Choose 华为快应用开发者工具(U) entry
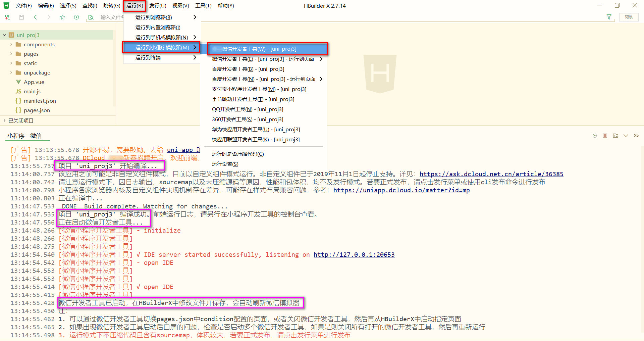 coord(264,129)
